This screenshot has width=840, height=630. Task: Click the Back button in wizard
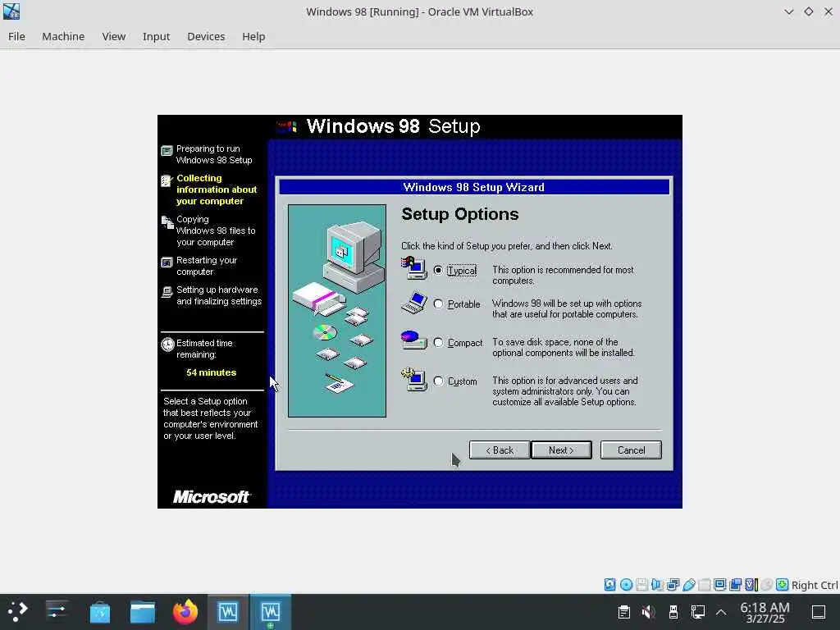[500, 450]
